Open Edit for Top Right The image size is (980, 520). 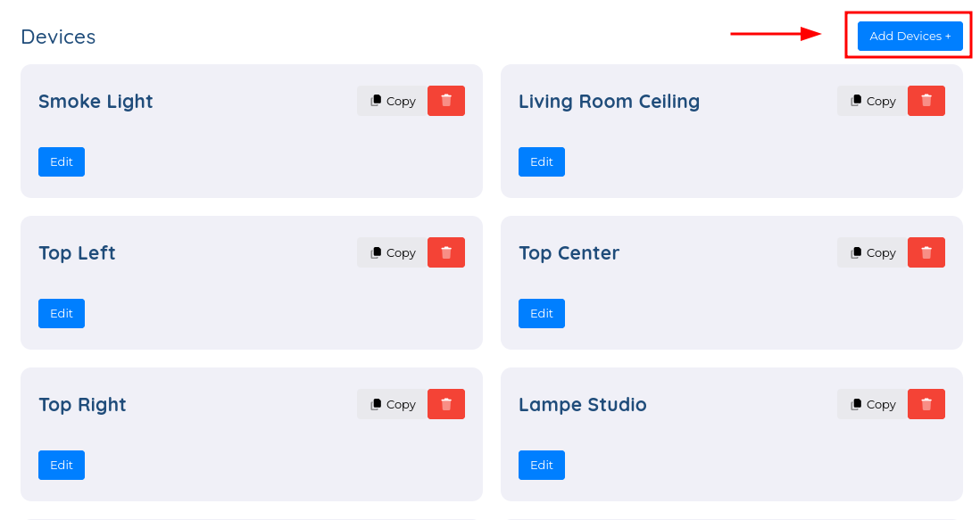click(x=62, y=465)
